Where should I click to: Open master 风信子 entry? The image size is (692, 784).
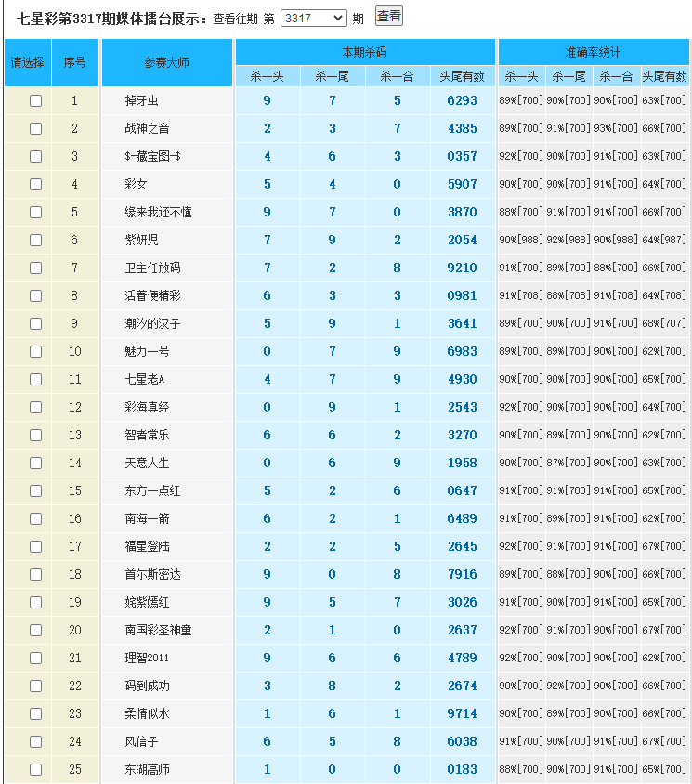tap(142, 742)
